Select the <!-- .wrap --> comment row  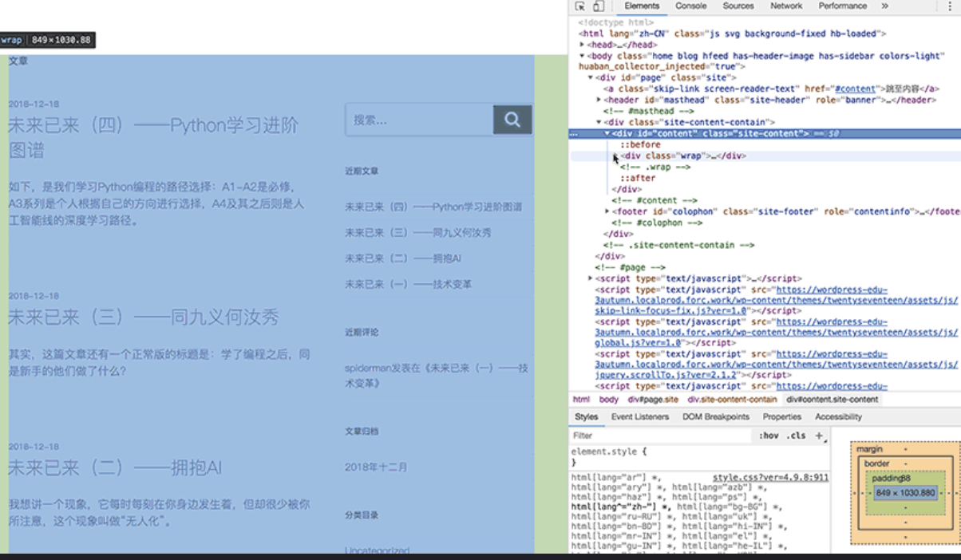coord(655,168)
